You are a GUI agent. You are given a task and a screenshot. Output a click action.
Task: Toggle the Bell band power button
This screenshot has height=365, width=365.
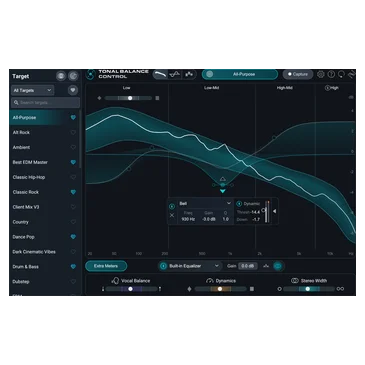[x=172, y=207]
